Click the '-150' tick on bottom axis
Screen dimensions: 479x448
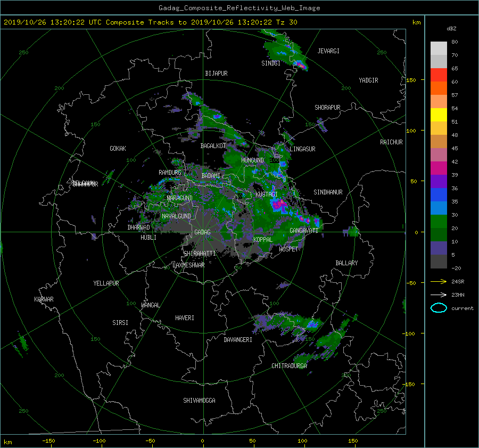click(x=48, y=441)
